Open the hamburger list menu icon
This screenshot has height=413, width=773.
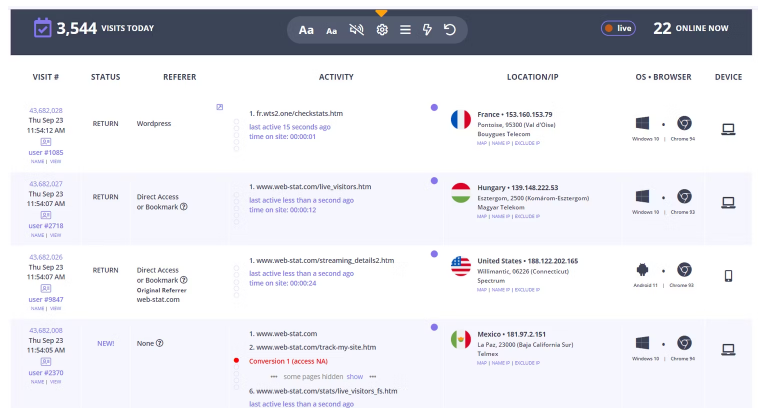(x=405, y=30)
